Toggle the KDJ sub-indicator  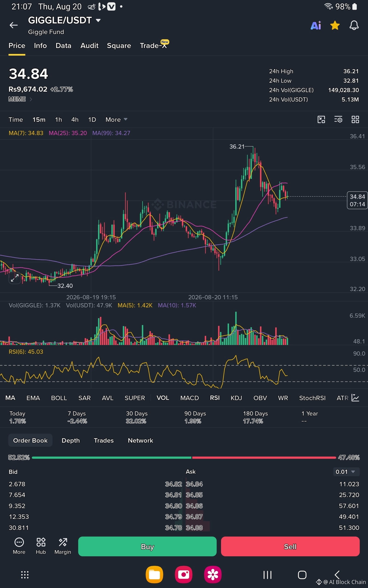[x=236, y=398]
